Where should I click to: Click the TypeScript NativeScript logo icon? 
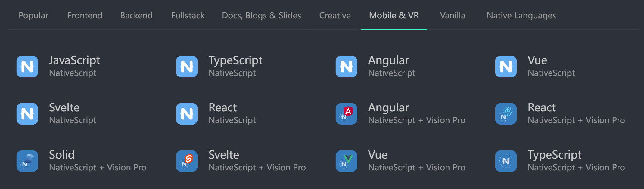coord(187,67)
